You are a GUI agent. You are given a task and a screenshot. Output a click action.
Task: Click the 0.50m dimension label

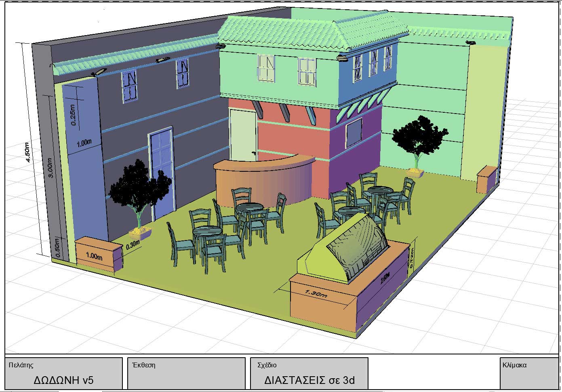point(58,248)
